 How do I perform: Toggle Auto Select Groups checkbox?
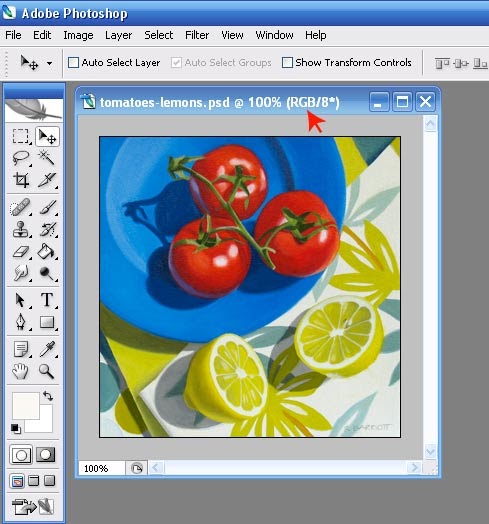click(x=176, y=62)
